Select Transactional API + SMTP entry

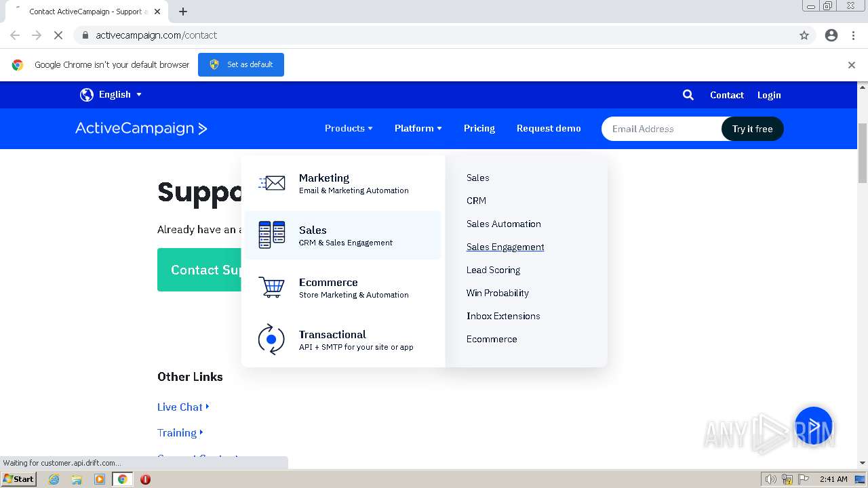tap(343, 340)
